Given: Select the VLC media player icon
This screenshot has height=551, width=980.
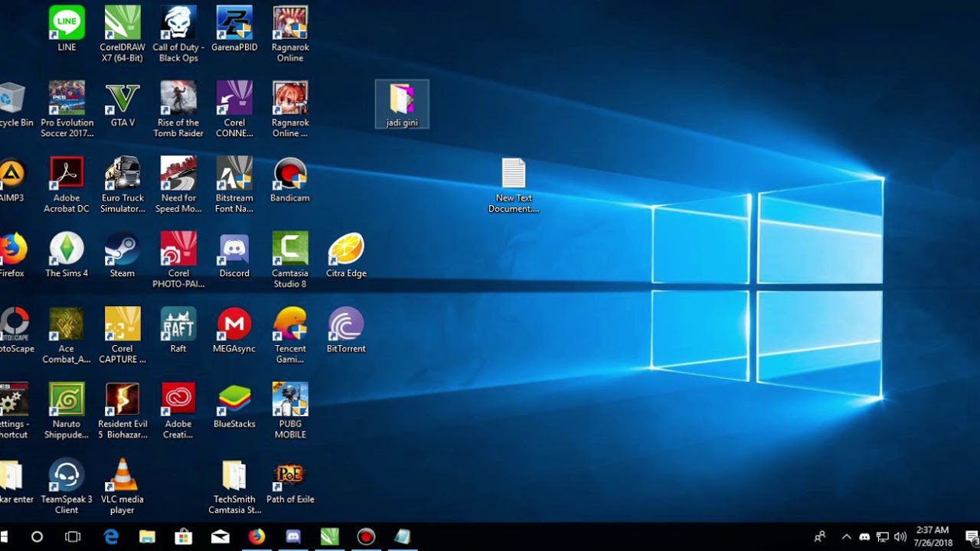Looking at the screenshot, I should [122, 485].
